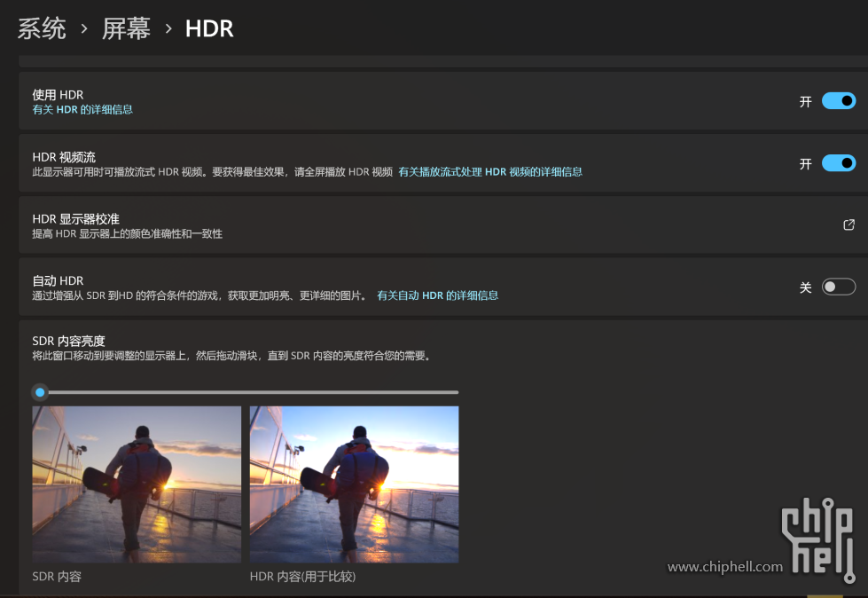Select the HDR 显示器校准 row title
The image size is (868, 598).
tap(75, 218)
